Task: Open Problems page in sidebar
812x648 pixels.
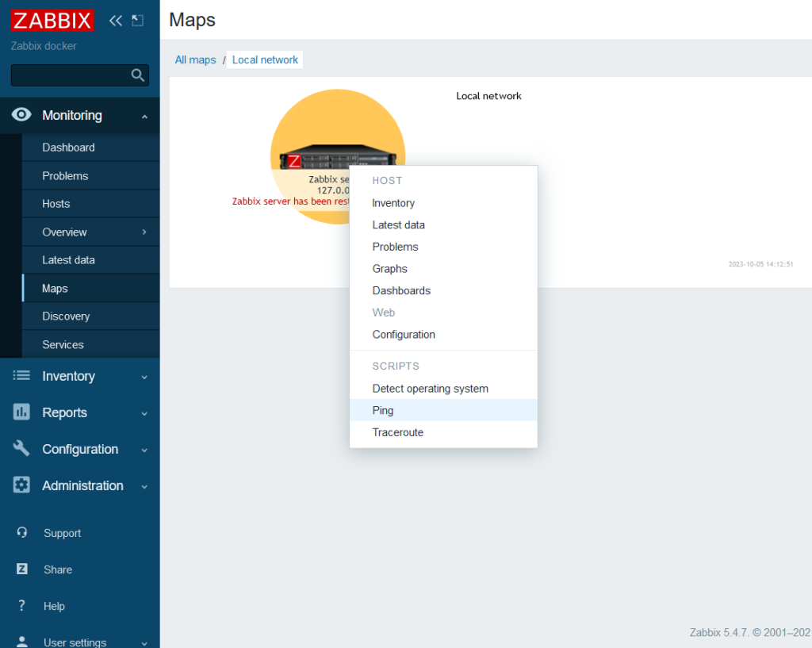Action: tap(65, 176)
